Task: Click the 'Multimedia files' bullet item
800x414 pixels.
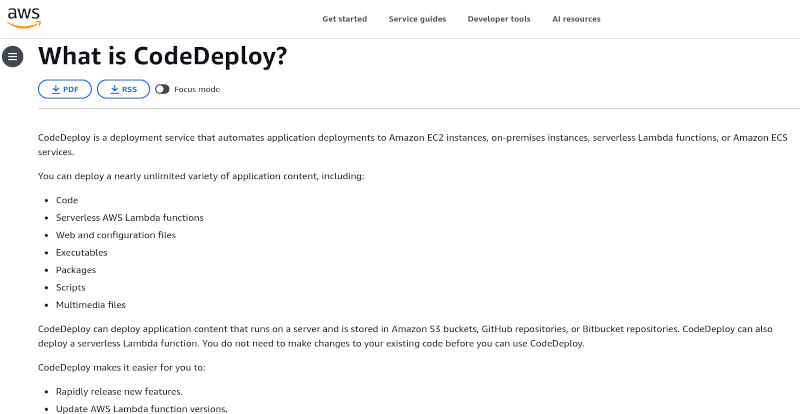Action: 91,305
